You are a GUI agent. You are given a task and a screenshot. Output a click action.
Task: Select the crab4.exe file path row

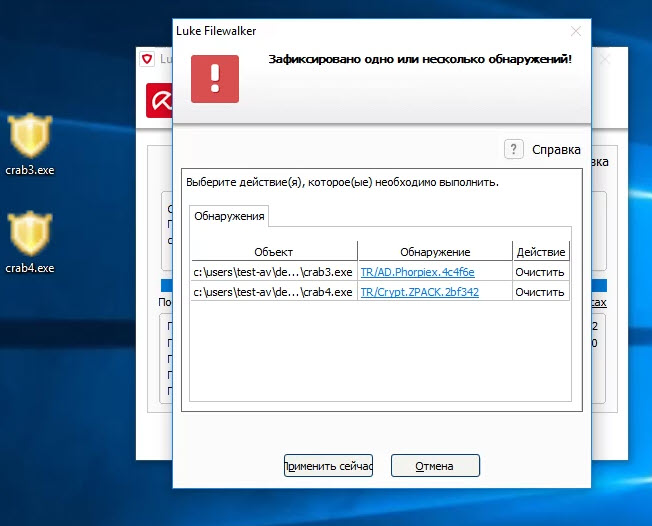pos(273,292)
